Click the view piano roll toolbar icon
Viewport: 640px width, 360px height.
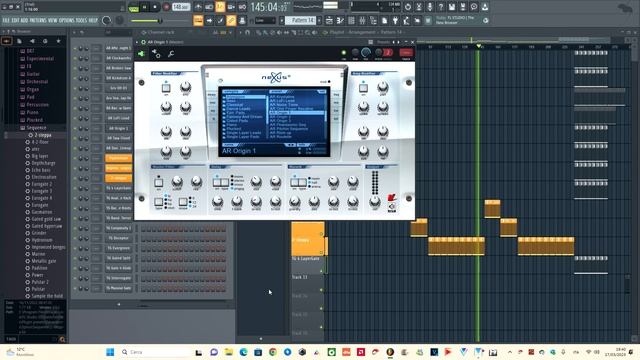340,20
